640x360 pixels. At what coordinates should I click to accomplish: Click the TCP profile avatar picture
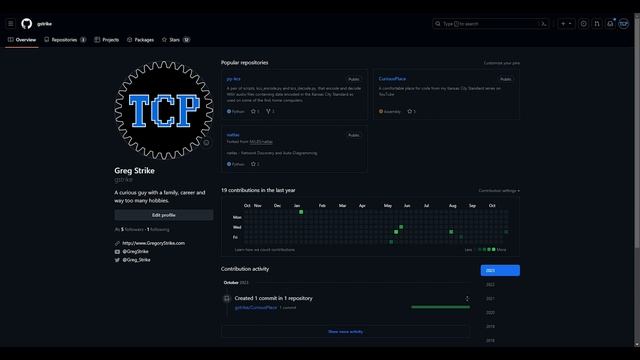[x=164, y=110]
